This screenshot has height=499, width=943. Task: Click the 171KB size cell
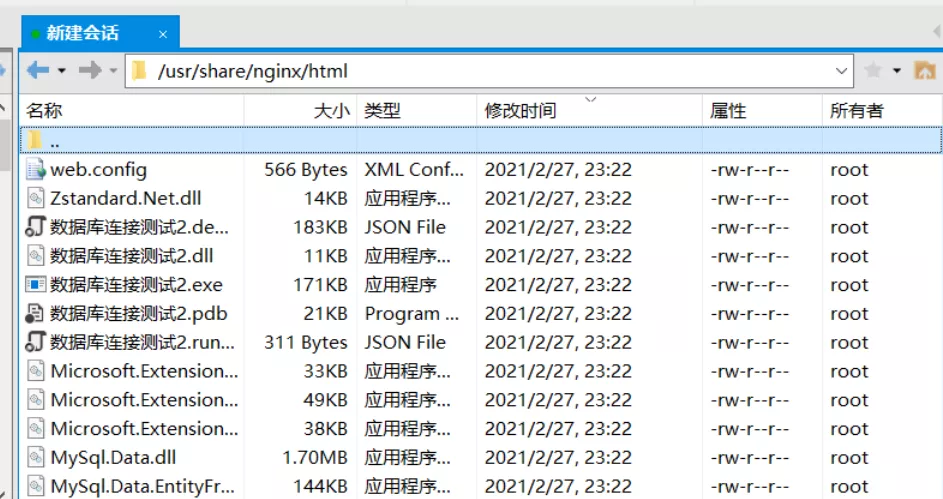coord(320,284)
